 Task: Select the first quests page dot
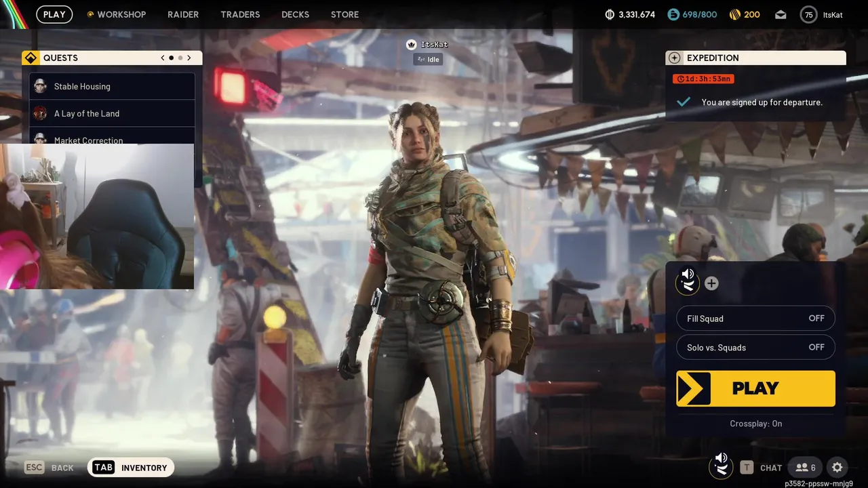tap(171, 58)
